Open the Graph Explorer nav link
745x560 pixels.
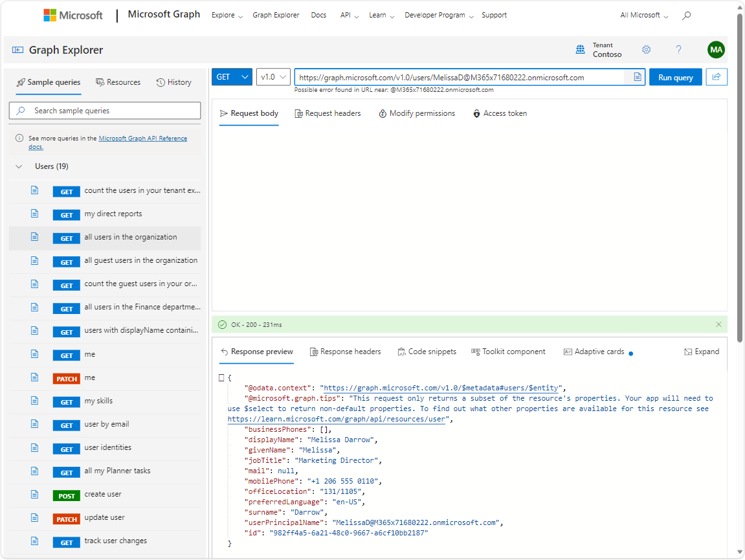point(276,15)
